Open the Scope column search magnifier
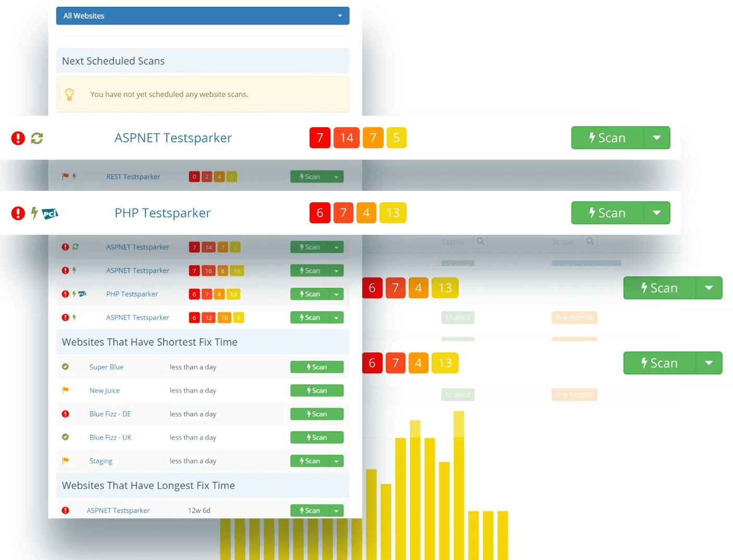This screenshot has width=733, height=560. (x=590, y=241)
